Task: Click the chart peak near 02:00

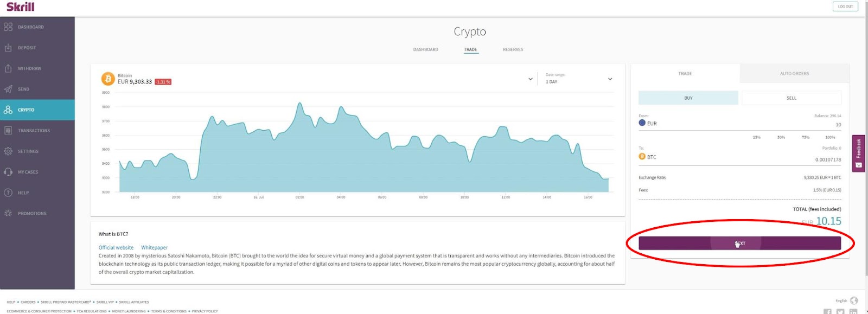Action: point(299,103)
